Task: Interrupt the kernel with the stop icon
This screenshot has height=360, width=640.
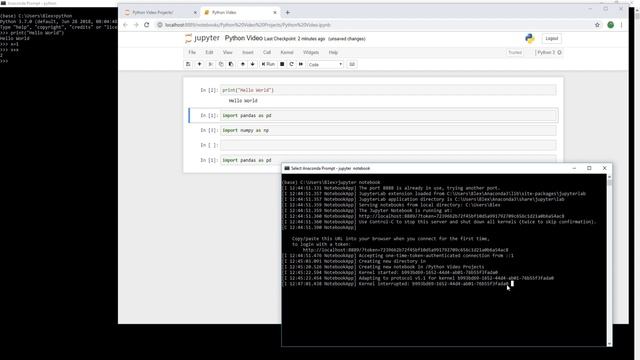Action: tap(282, 64)
